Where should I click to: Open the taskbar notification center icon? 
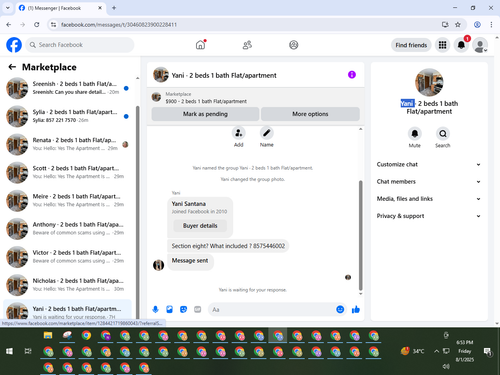point(487,351)
